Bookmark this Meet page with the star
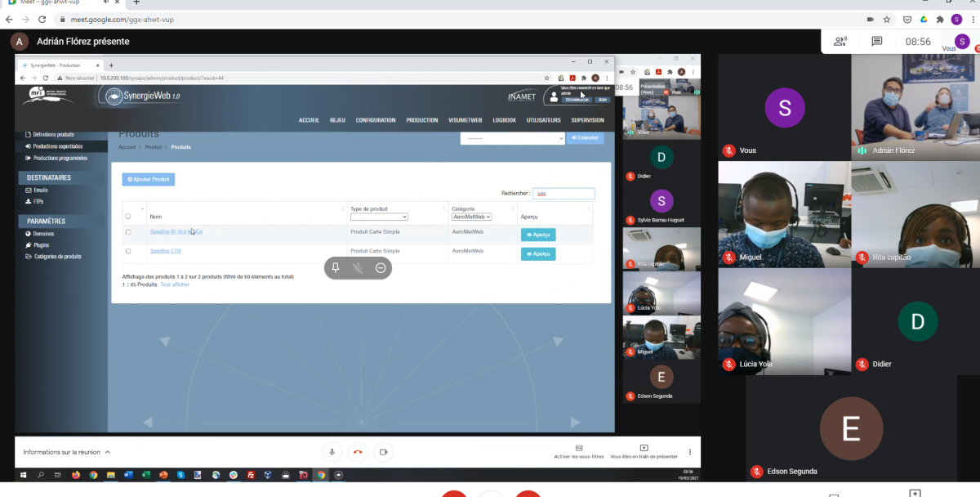980x497 pixels. (887, 19)
